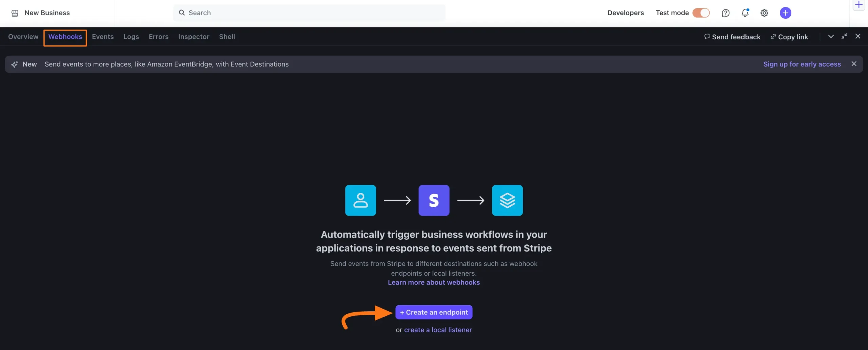Select the Inspector tab
Image resolution: width=868 pixels, height=350 pixels.
tap(193, 37)
